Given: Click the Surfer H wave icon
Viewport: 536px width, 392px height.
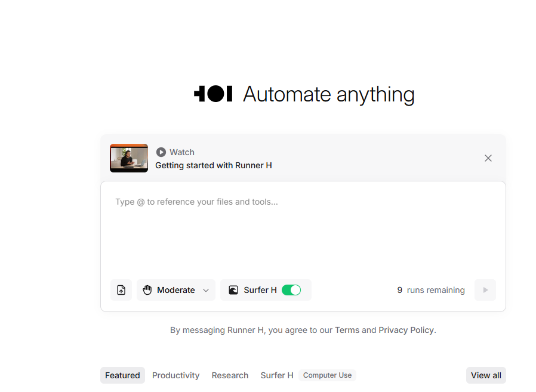Looking at the screenshot, I should [233, 290].
